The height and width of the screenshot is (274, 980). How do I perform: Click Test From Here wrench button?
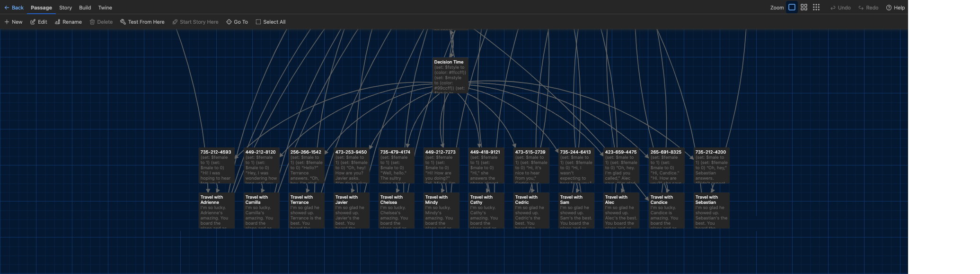tap(142, 22)
